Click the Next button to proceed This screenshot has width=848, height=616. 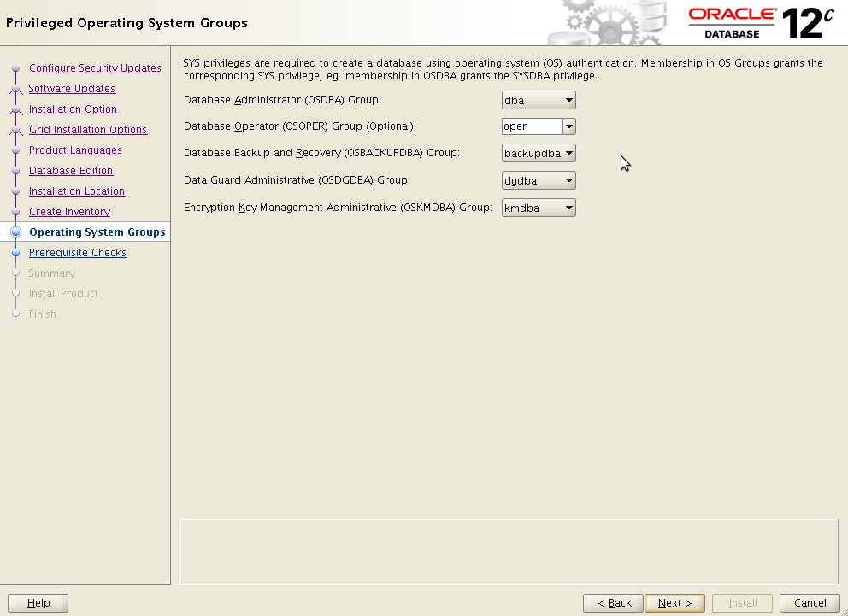click(674, 602)
